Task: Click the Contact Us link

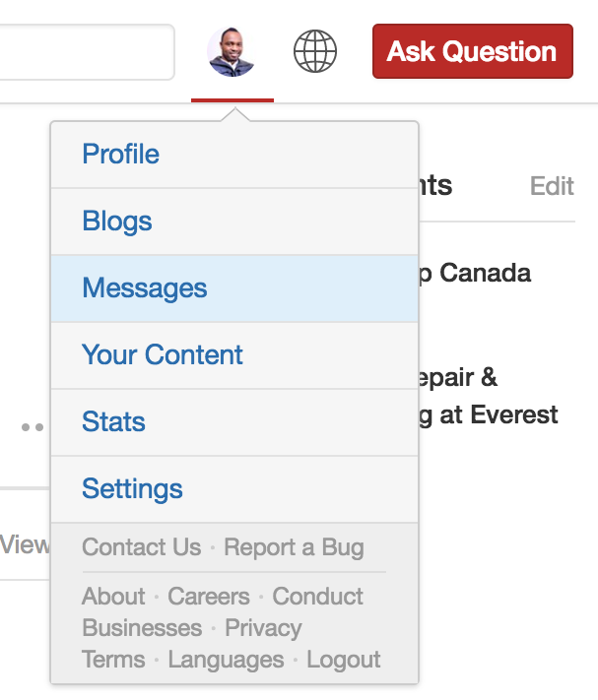Action: click(141, 547)
